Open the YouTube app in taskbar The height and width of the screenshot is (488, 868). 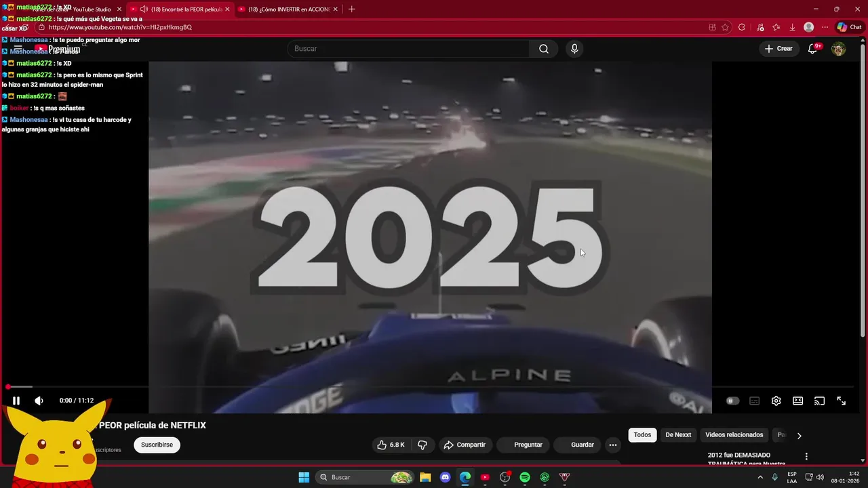tap(485, 477)
